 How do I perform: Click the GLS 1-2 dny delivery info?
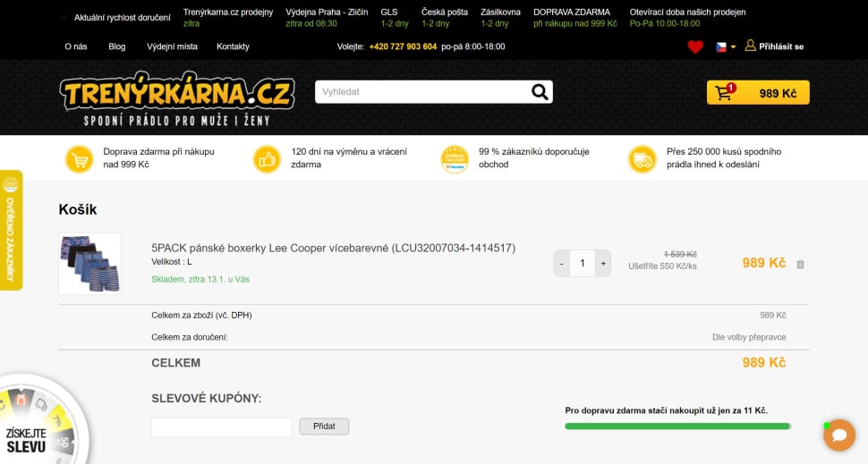pos(395,18)
